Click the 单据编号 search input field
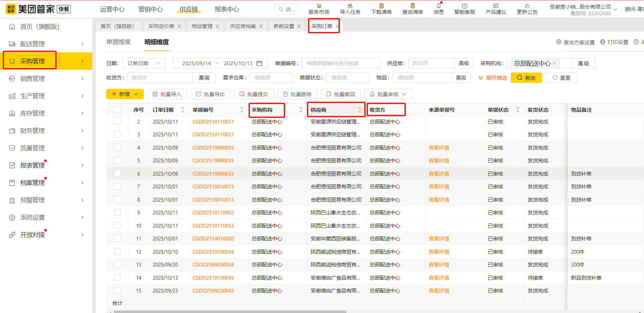Screen dimensions: 644x313 (x=340, y=63)
